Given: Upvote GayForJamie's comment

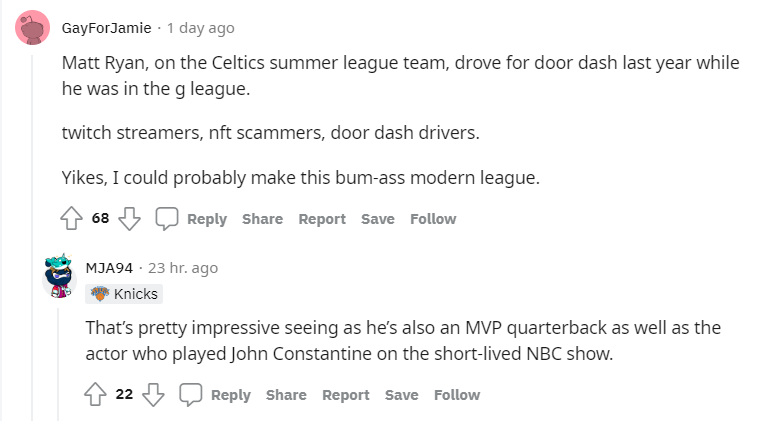Looking at the screenshot, I should 71,218.
